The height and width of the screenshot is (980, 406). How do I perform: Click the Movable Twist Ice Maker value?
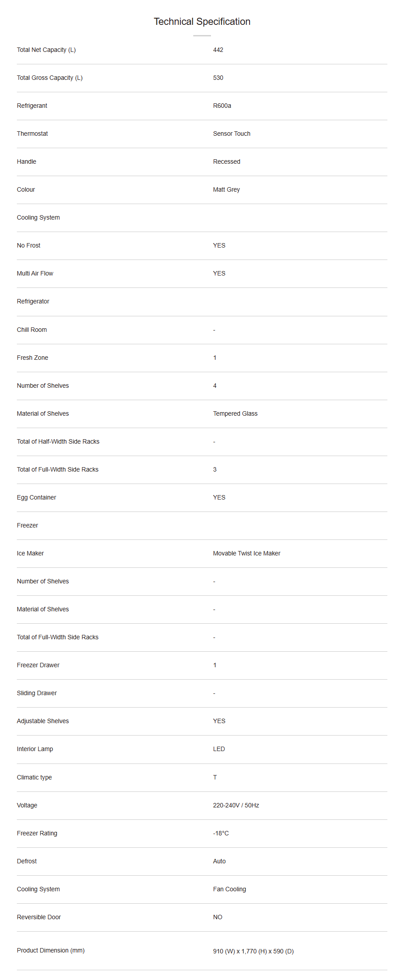tap(246, 553)
